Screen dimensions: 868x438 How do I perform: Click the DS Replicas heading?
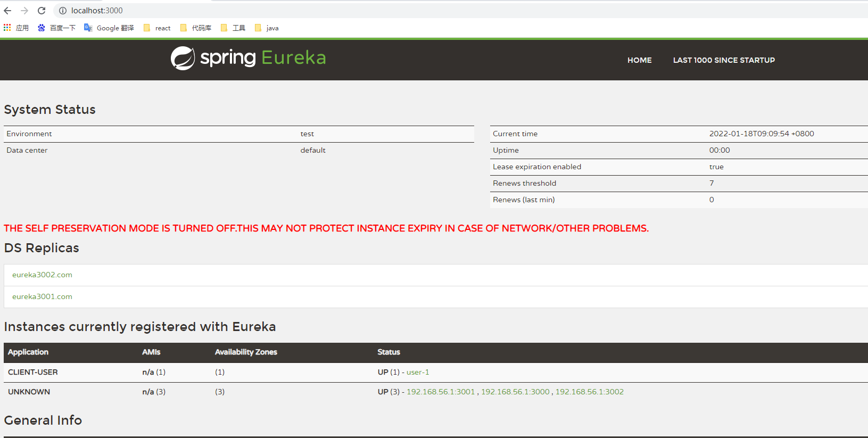click(42, 248)
